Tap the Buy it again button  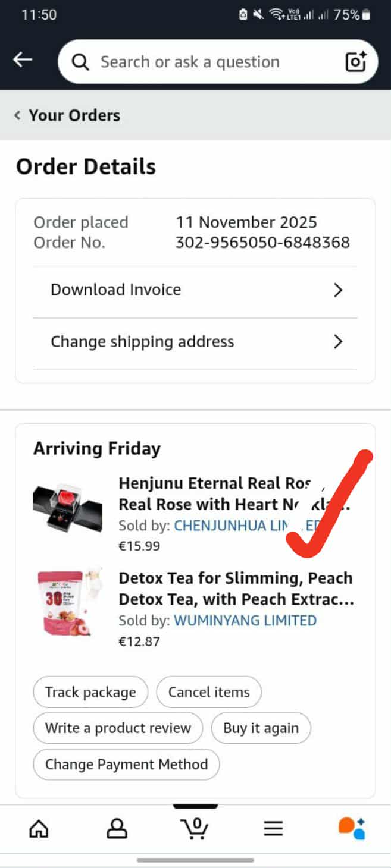[x=261, y=728]
